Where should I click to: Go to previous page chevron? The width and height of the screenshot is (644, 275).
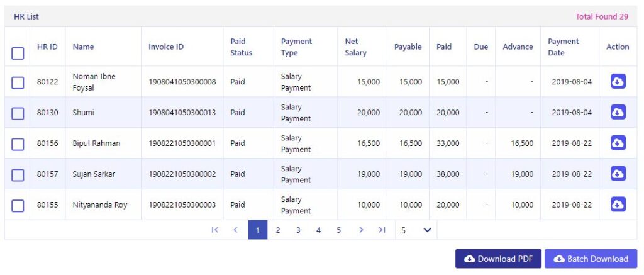point(235,230)
